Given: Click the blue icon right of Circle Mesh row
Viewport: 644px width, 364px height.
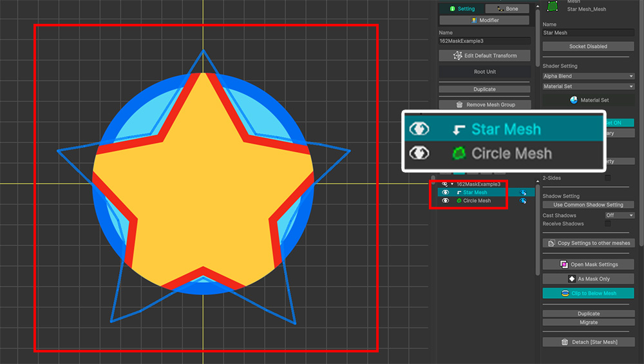Looking at the screenshot, I should [524, 201].
